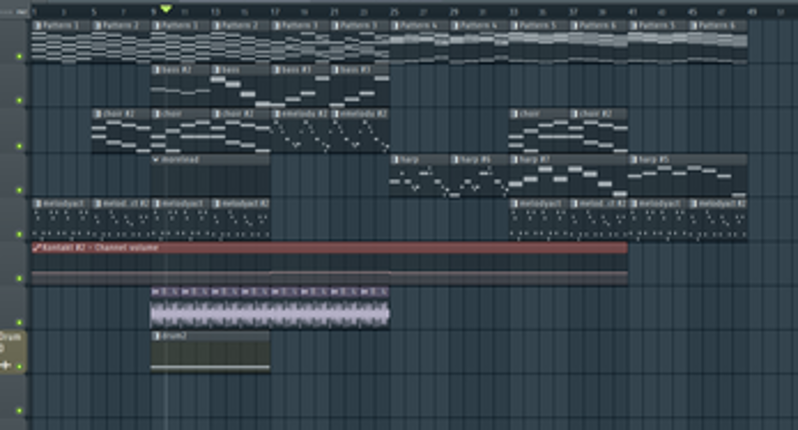Toggle the mute LED of the bass track

(19, 101)
